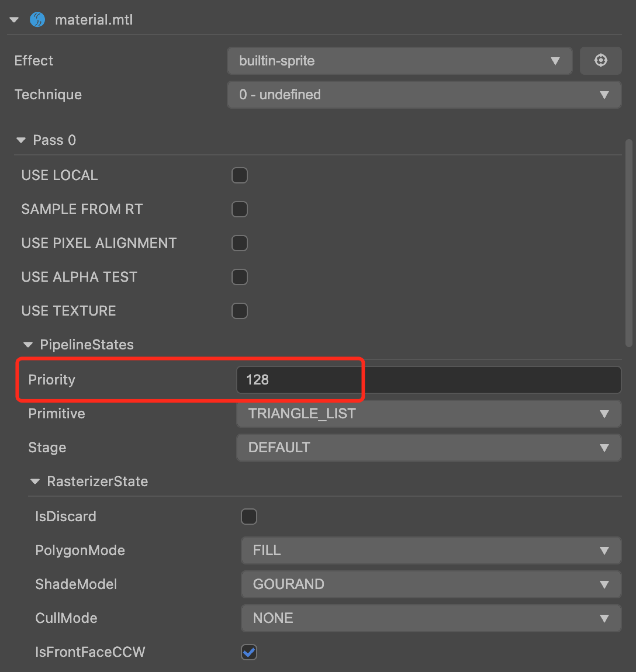Open the Stage DEFAULT dropdown

pyautogui.click(x=428, y=447)
